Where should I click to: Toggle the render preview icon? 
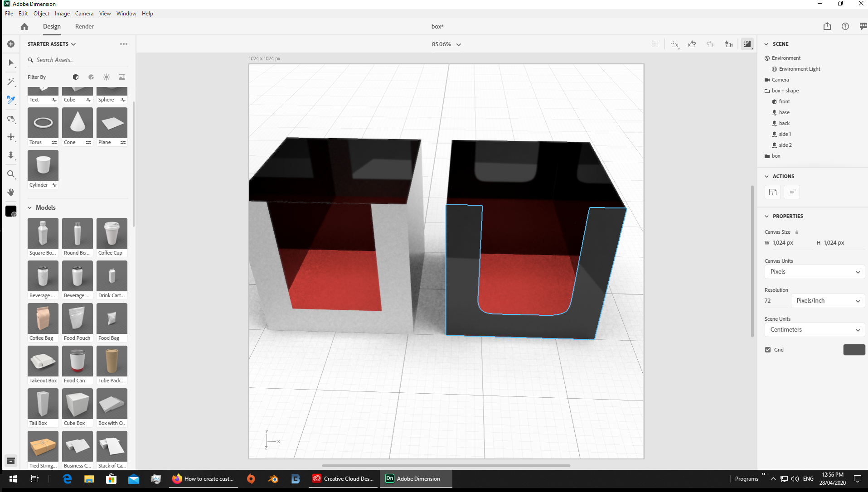[x=747, y=44]
